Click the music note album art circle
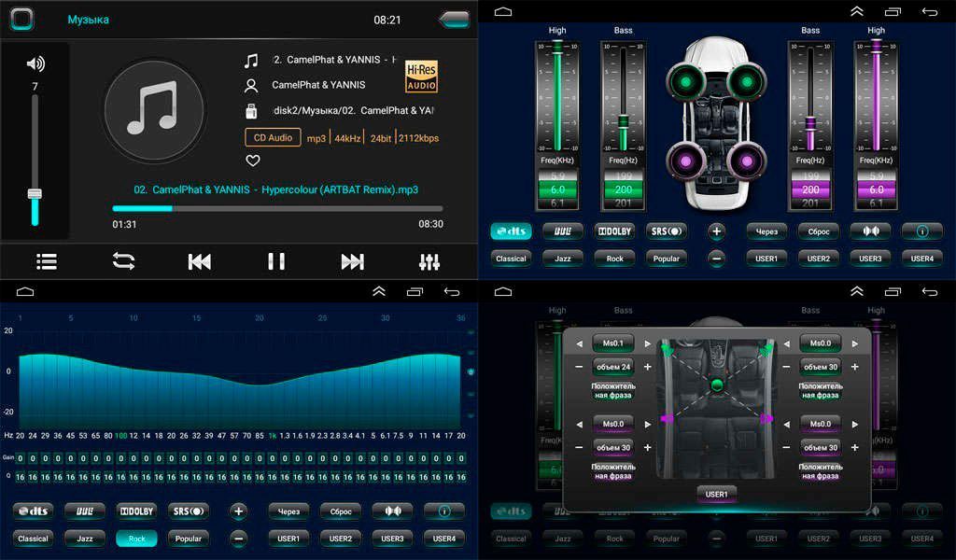 153,106
